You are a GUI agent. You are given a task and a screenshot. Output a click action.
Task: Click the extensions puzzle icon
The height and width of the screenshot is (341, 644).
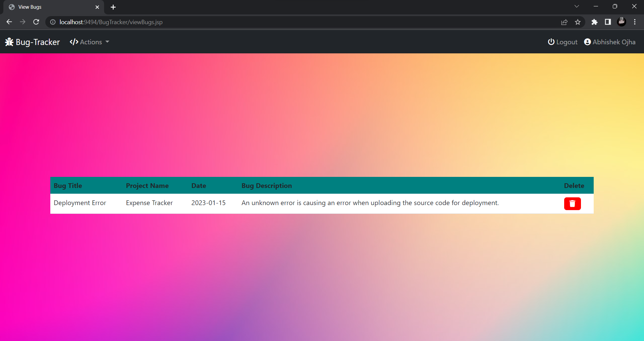coord(594,22)
